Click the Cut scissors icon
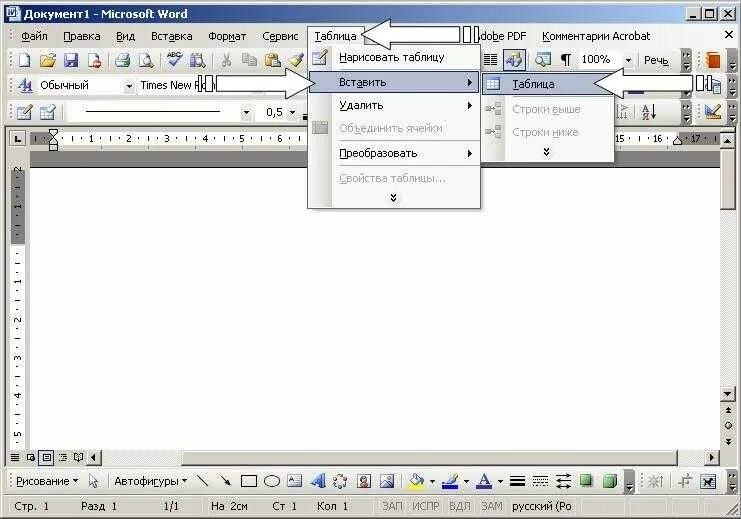Screen dimensions: 741x519 (x=226, y=60)
